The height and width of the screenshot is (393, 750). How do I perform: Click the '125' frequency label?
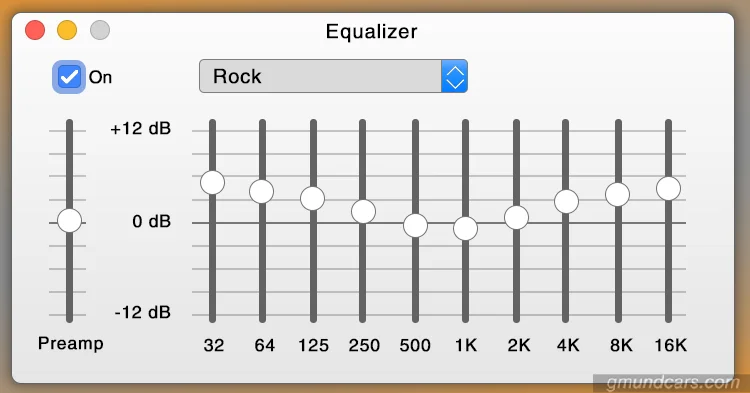point(313,345)
